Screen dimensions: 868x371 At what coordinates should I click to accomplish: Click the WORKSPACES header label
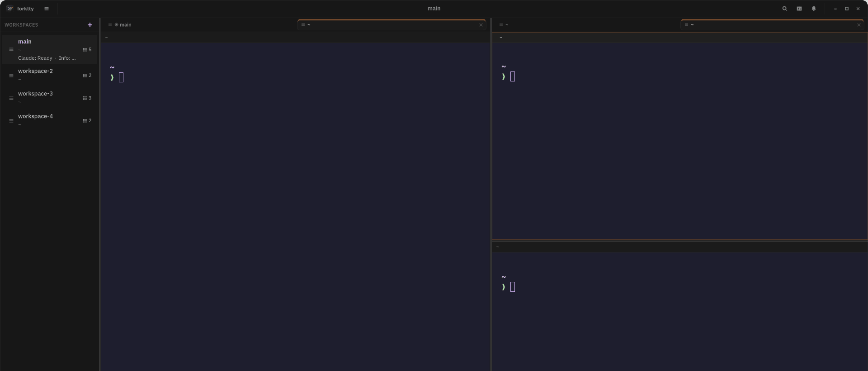[x=21, y=25]
